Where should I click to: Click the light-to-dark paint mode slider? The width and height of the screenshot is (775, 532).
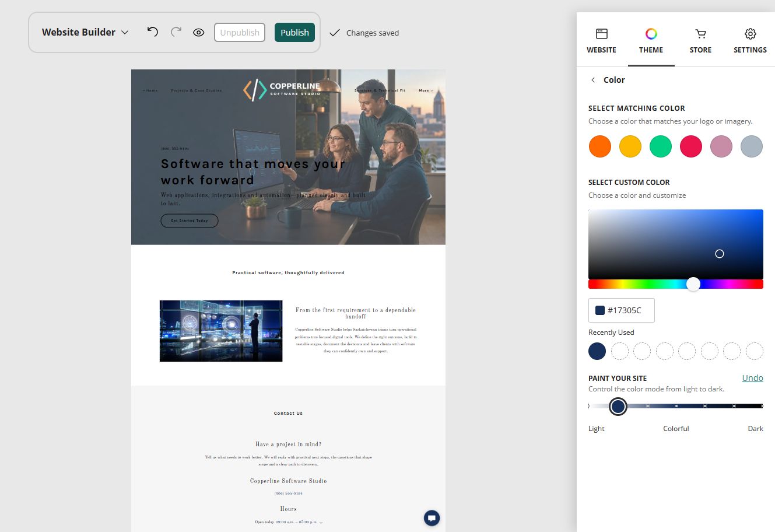[676, 406]
